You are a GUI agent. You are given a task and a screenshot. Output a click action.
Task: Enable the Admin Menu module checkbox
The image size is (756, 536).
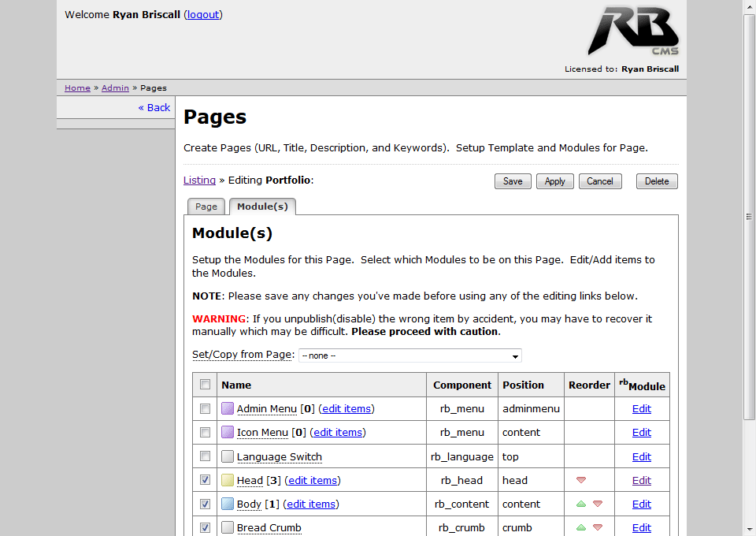[206, 408]
